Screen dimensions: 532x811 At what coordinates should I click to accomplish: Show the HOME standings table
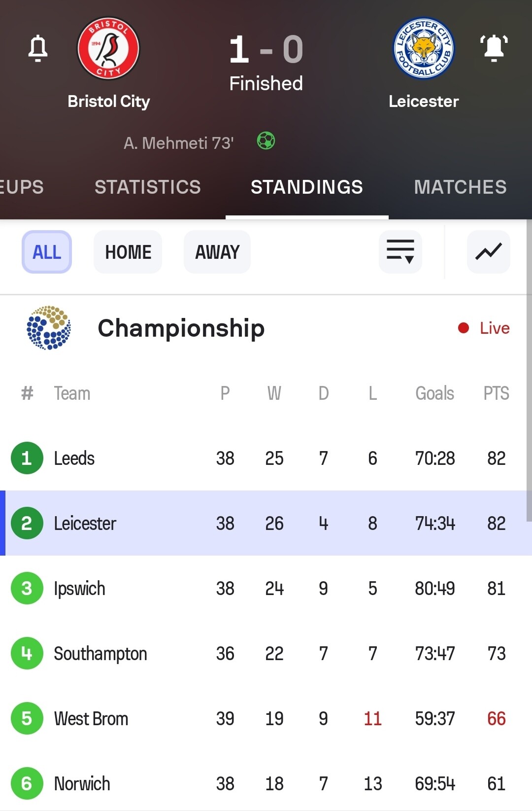(128, 252)
